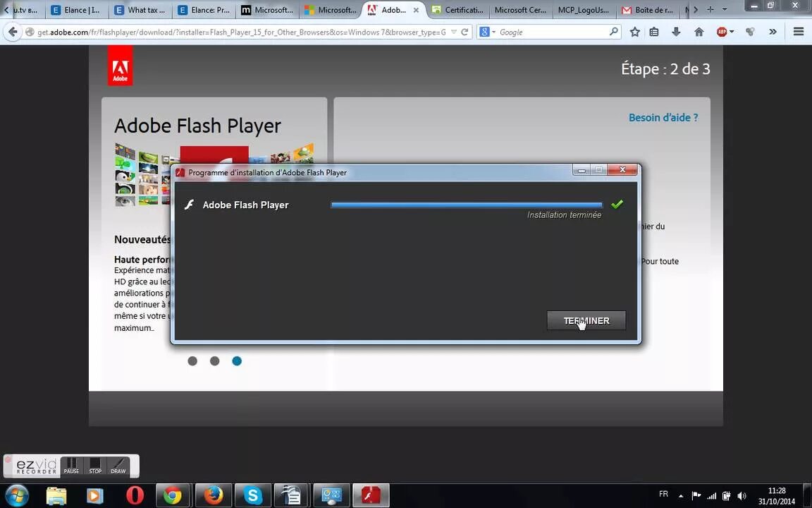Screen dimensions: 812x508
Task: Open Chrome from the taskbar
Action: click(x=173, y=495)
